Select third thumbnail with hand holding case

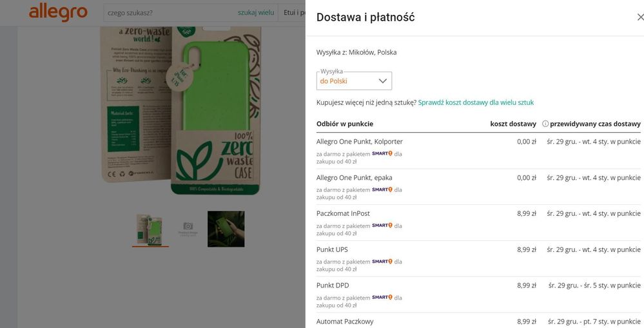point(226,229)
